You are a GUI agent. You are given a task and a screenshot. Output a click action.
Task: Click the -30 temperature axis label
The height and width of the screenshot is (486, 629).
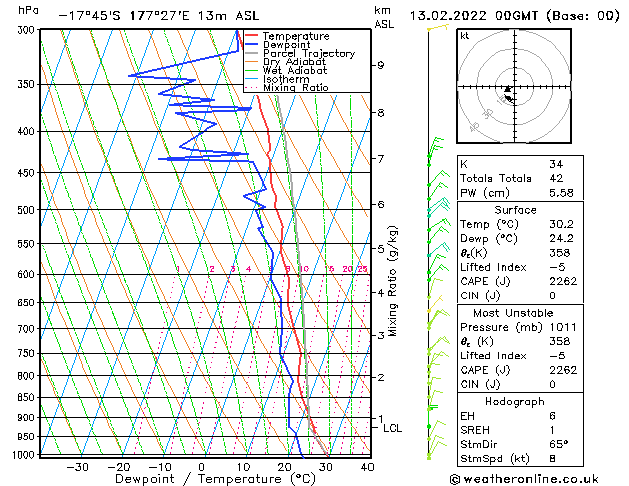(77, 467)
